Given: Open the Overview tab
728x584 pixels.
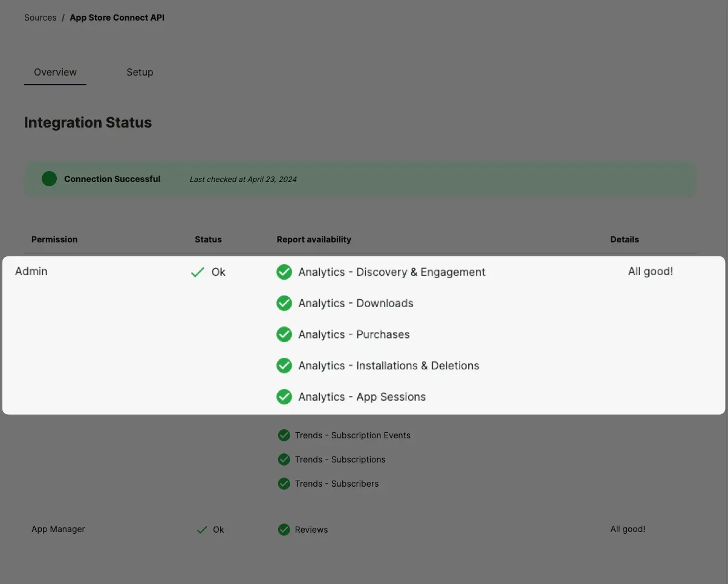Looking at the screenshot, I should pos(55,72).
